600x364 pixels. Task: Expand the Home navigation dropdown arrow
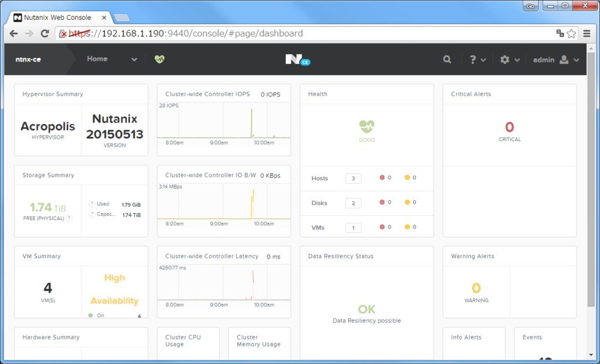pos(134,60)
